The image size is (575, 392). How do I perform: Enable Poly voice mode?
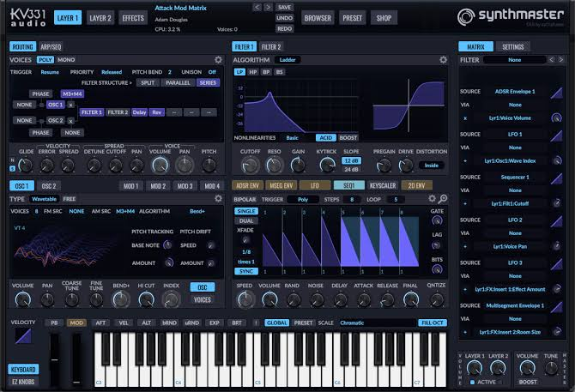coord(45,60)
